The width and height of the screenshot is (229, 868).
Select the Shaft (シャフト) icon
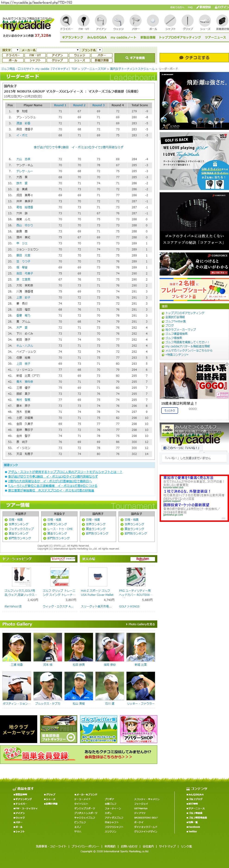170,21
